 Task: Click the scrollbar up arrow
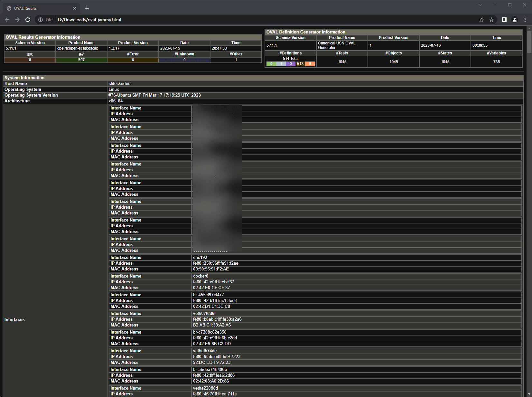[x=529, y=29]
